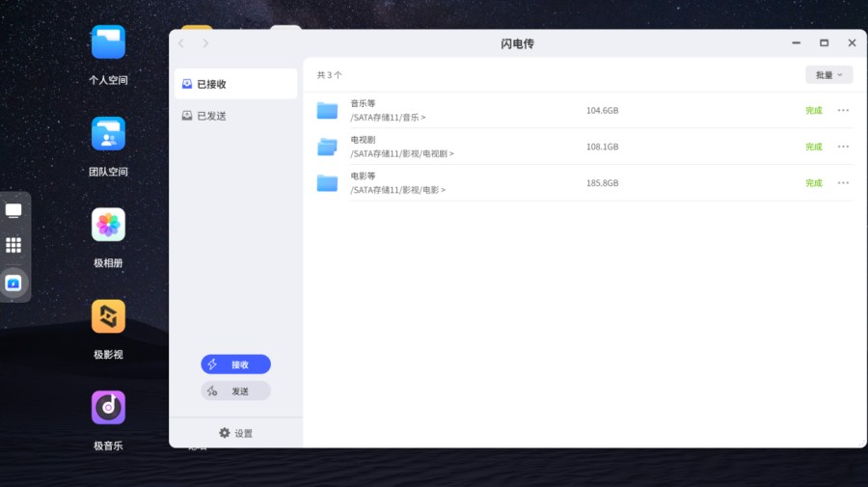Viewport: 868px width, 487px height.
Task: Click the 185.8GB size value
Action: point(602,182)
